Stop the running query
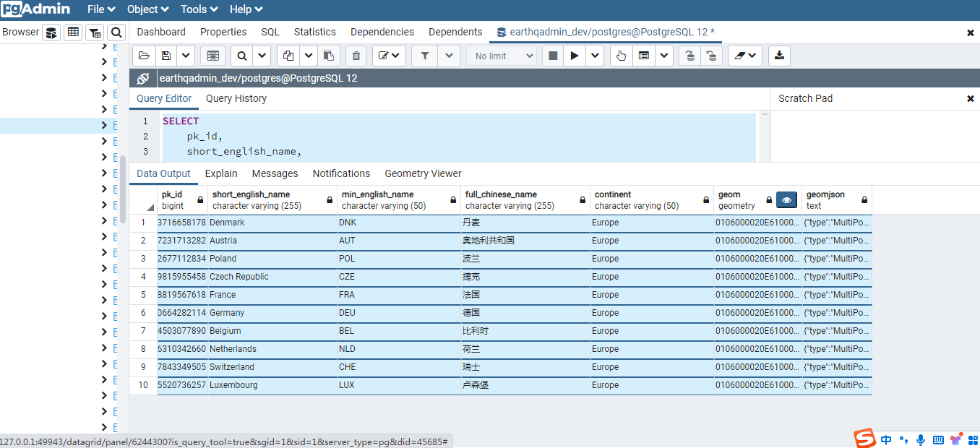This screenshot has height=448, width=980. (x=553, y=56)
